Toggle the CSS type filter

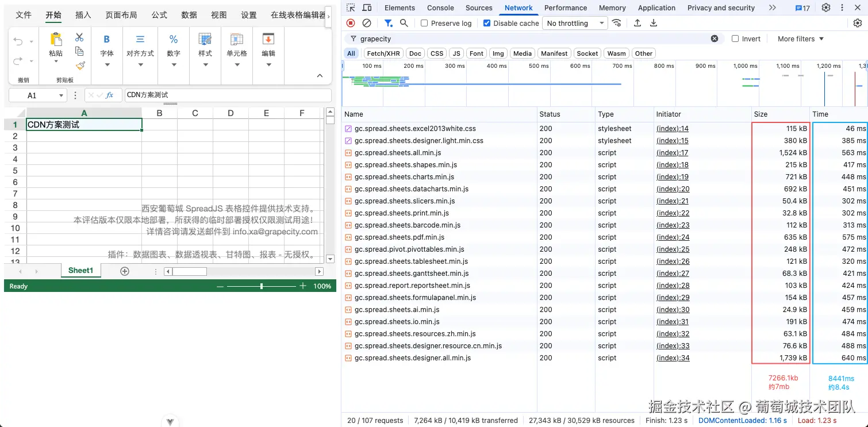pyautogui.click(x=437, y=53)
